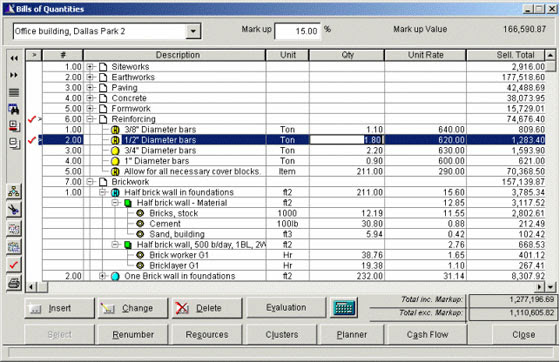Select the Bricklayer G1 row text
The height and width of the screenshot is (362, 560).
(174, 266)
